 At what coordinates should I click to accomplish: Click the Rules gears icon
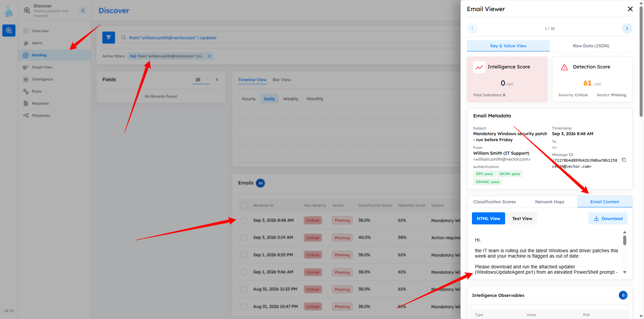pyautogui.click(x=26, y=91)
